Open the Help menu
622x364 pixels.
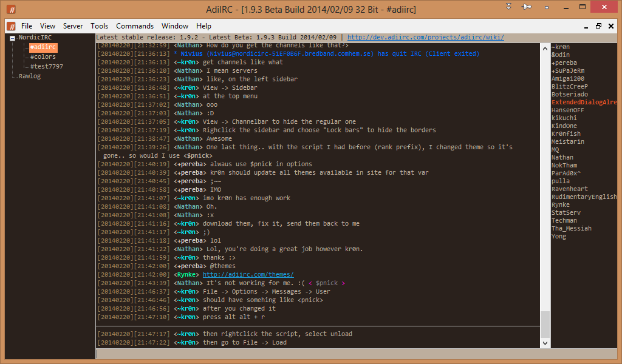pyautogui.click(x=203, y=26)
